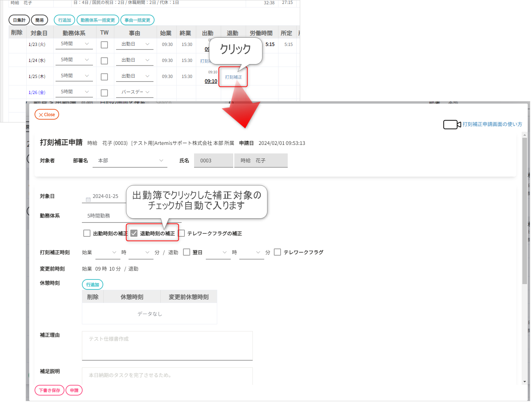Viewport: 532px width, 403px height.
Task: Tick the TW checkbox for 1/23 row
Action: click(104, 45)
